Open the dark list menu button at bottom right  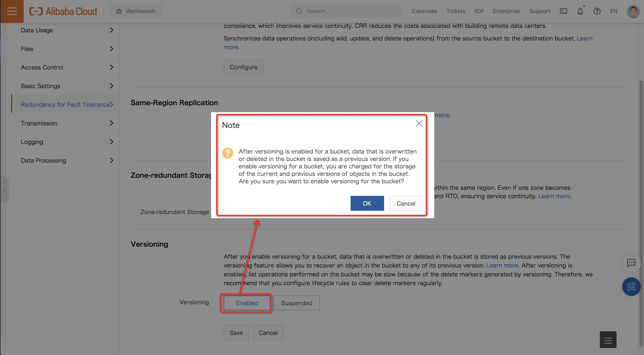point(608,340)
